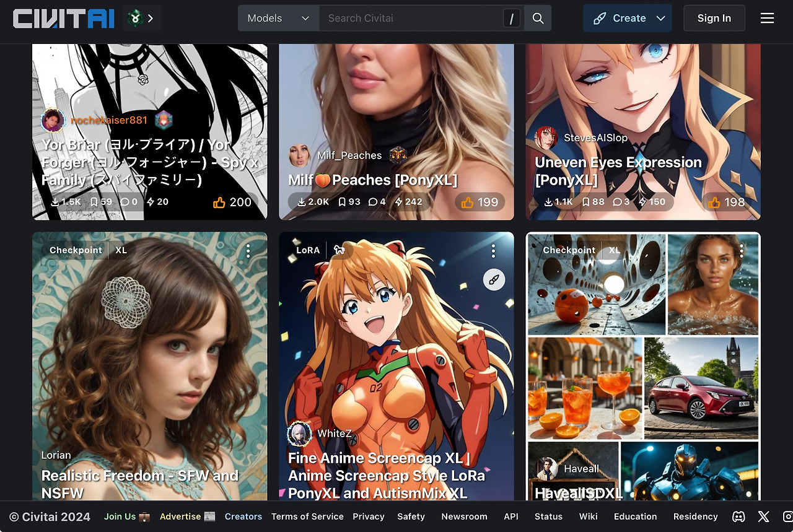793x532 pixels.
Task: Click the magnifier search button
Action: click(x=538, y=19)
